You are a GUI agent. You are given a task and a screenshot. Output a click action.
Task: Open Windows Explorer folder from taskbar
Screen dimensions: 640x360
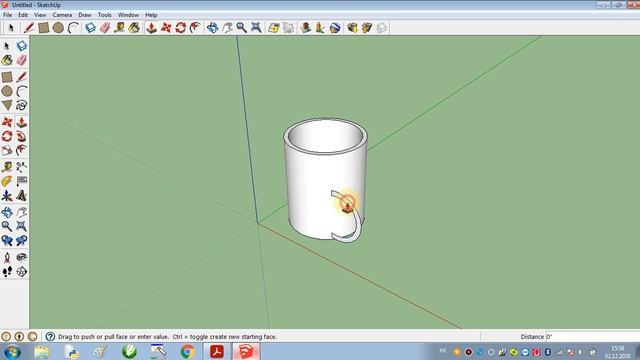42,352
